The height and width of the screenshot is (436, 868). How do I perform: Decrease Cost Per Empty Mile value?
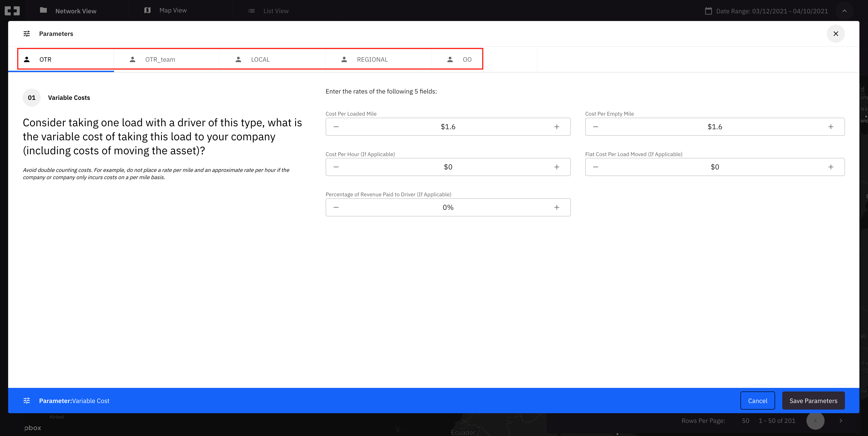(595, 127)
